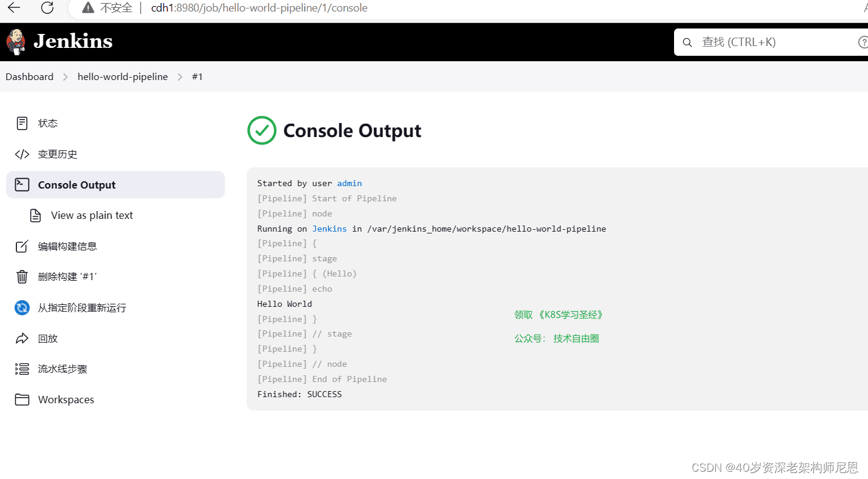868x479 pixels.
Task: Click the View as plain text file icon
Action: pyautogui.click(x=36, y=215)
